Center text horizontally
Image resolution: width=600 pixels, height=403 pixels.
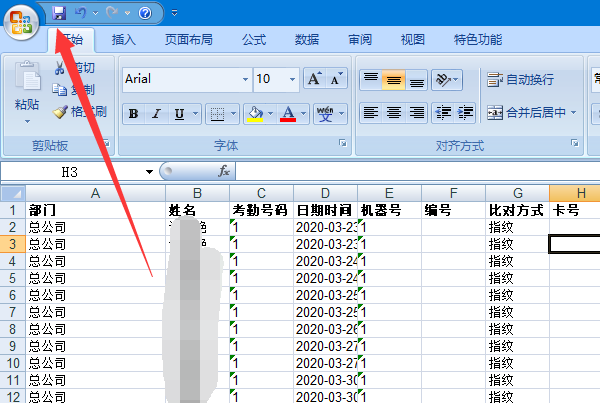pos(393,113)
